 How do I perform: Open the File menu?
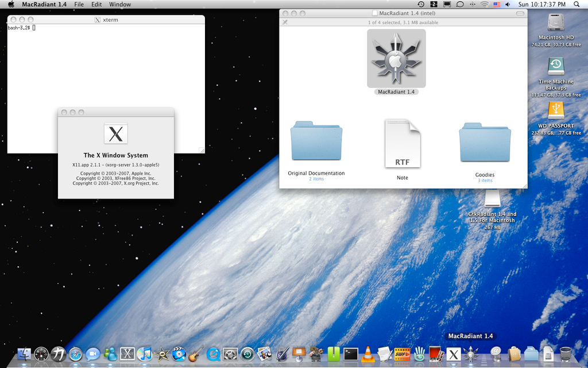pyautogui.click(x=79, y=5)
